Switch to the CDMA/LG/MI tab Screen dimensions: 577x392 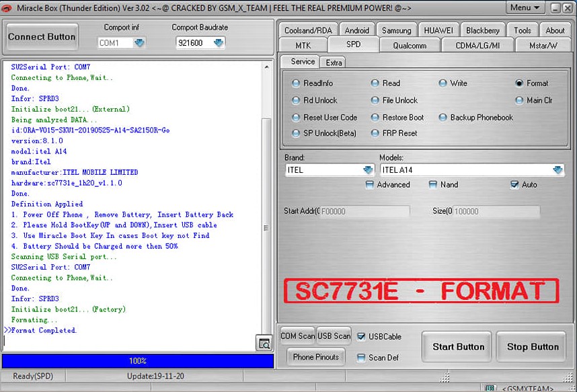477,45
